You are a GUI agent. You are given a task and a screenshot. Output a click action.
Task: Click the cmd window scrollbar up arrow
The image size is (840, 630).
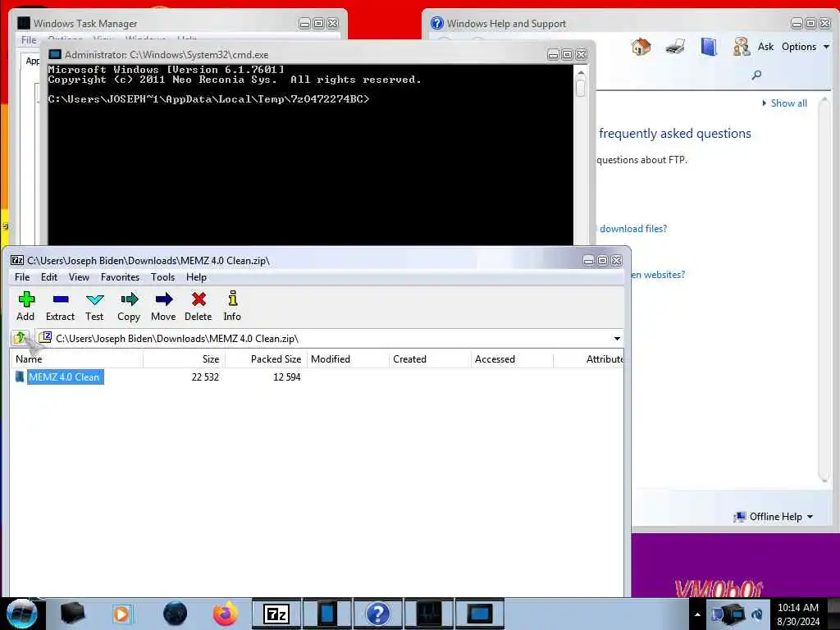(x=580, y=72)
